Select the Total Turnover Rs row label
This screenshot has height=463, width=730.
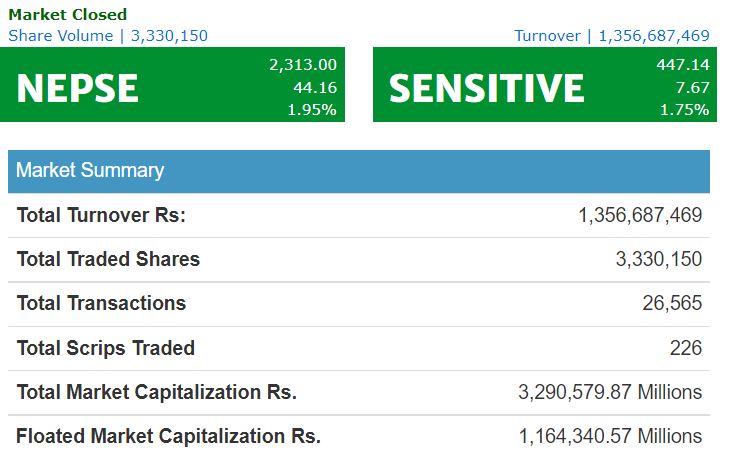101,215
